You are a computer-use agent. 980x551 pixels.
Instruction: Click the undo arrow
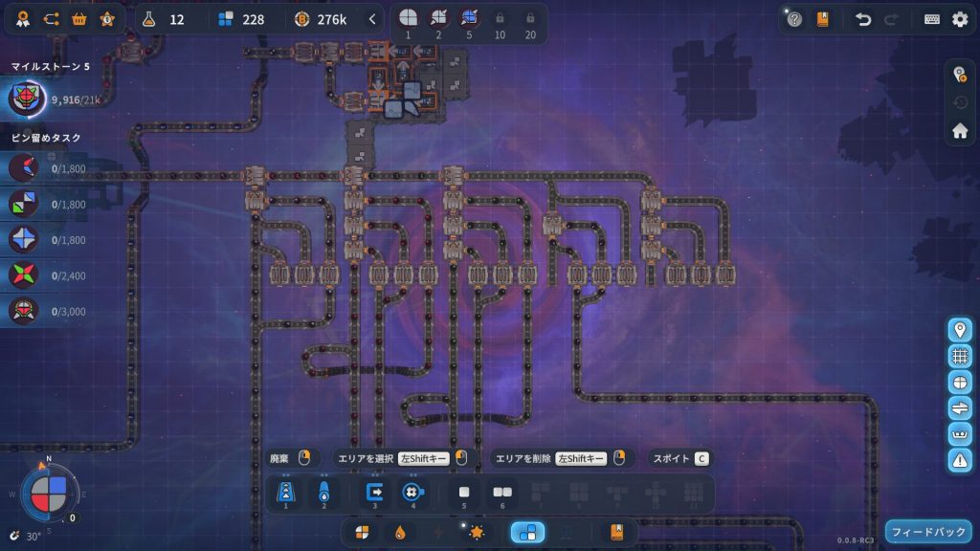863,19
